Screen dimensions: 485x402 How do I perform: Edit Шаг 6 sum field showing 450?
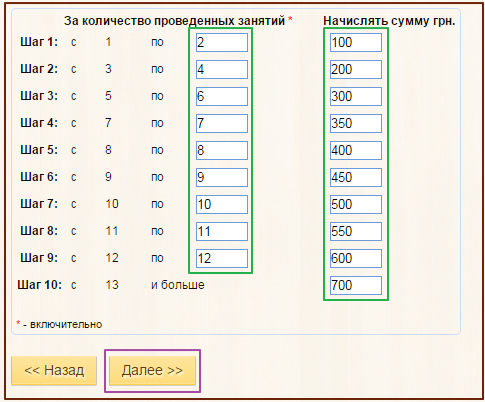(356, 177)
